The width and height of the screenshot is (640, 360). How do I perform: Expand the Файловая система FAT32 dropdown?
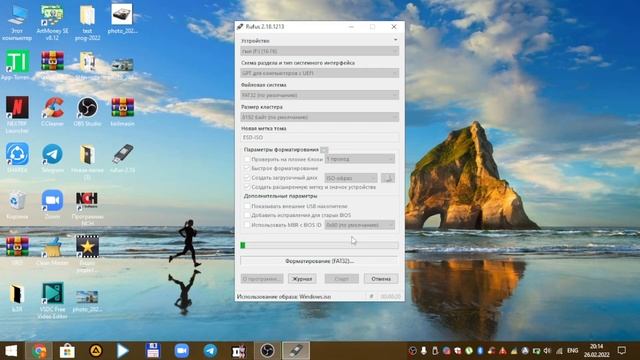(320, 95)
